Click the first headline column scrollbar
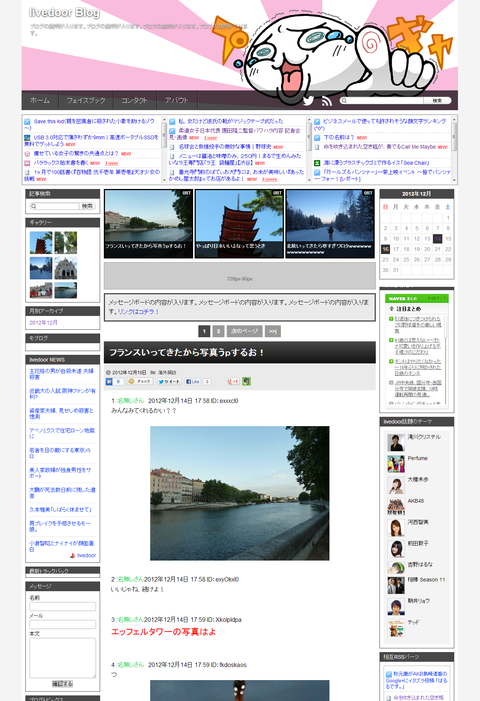This screenshot has height=701, width=480. (164, 149)
